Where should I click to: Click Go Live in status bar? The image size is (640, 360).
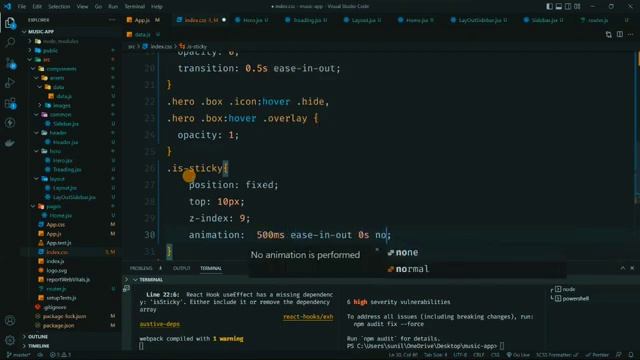518,355
